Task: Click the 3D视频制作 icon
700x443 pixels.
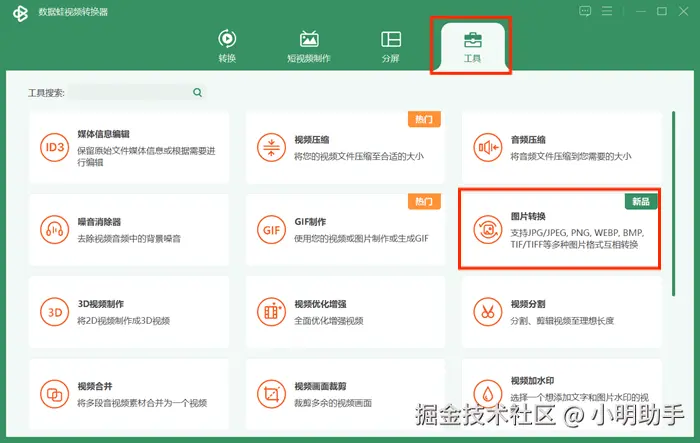Action: click(54, 312)
